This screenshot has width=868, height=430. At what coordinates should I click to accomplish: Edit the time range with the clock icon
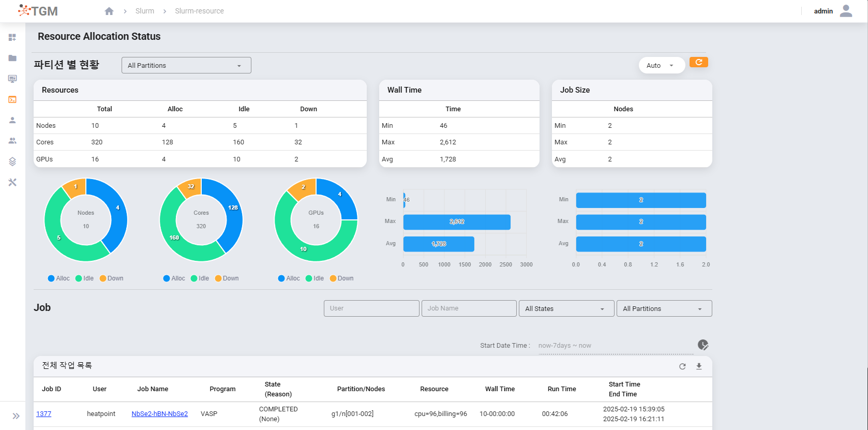pos(702,345)
